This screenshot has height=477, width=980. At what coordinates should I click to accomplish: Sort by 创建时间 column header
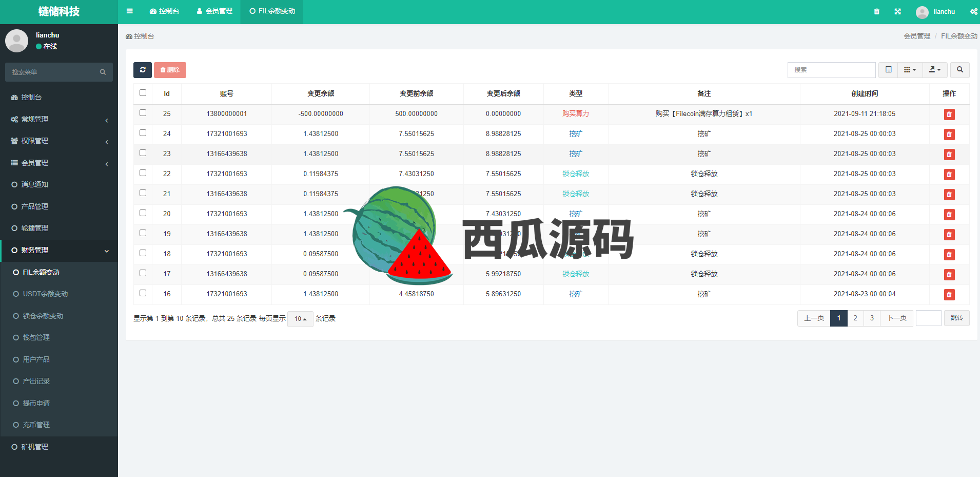click(865, 93)
